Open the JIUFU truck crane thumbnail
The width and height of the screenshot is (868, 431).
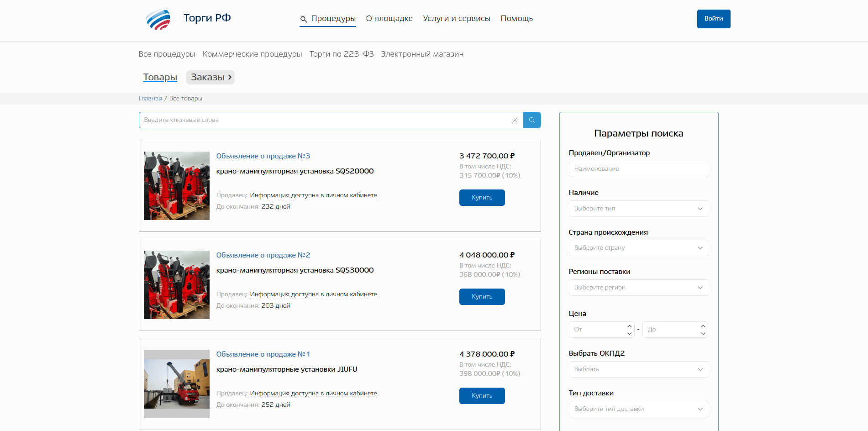177,384
